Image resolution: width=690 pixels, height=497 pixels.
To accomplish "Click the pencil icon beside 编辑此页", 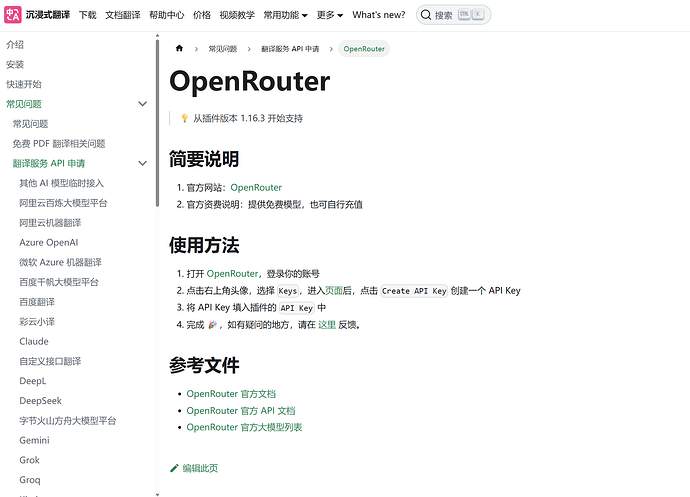I will pyautogui.click(x=174, y=468).
